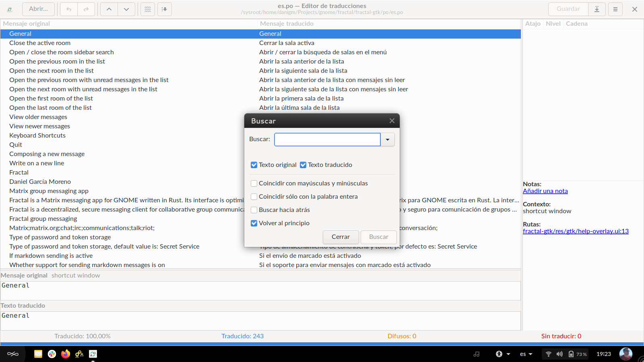644x362 pixels.
Task: Select row 'View older messages'
Action: pyautogui.click(x=122, y=117)
